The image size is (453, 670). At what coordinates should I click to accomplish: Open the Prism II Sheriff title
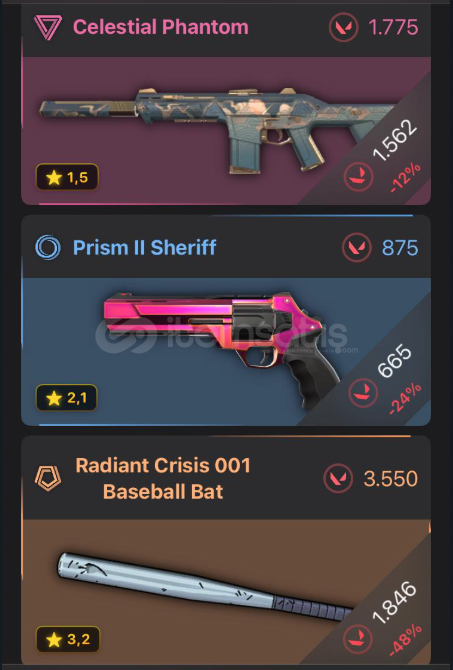point(144,247)
